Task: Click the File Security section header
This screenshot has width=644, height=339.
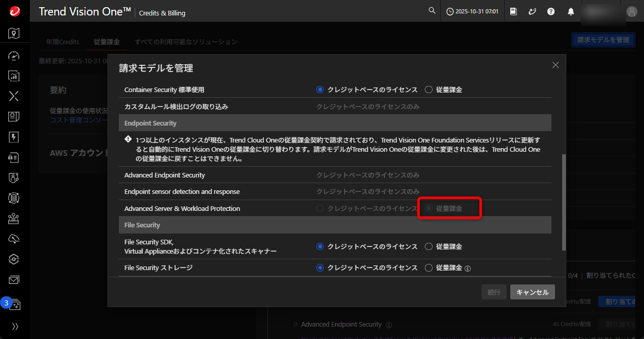Action: pyautogui.click(x=335, y=225)
